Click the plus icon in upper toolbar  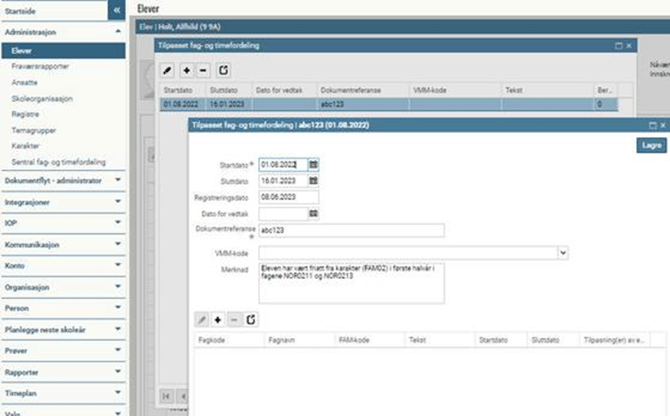click(x=187, y=70)
